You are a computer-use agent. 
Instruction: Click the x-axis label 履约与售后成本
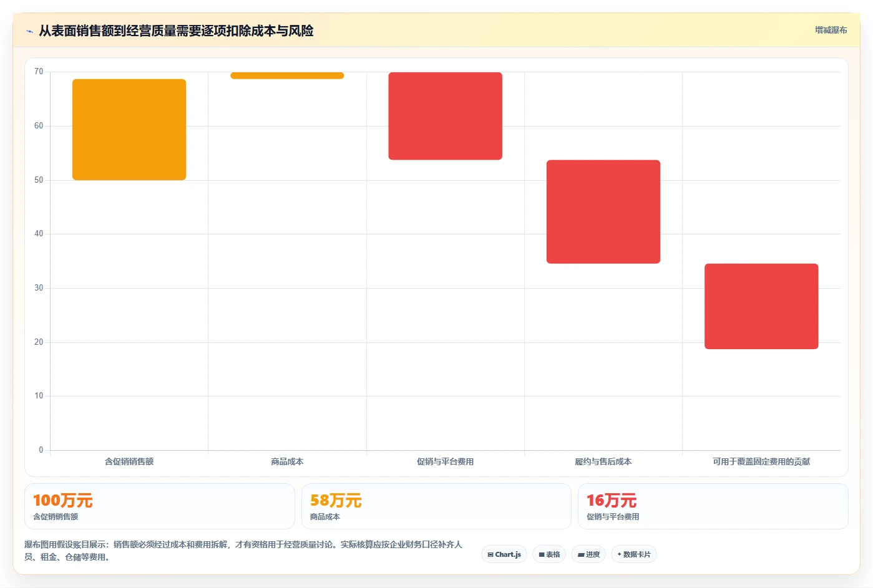click(x=603, y=461)
